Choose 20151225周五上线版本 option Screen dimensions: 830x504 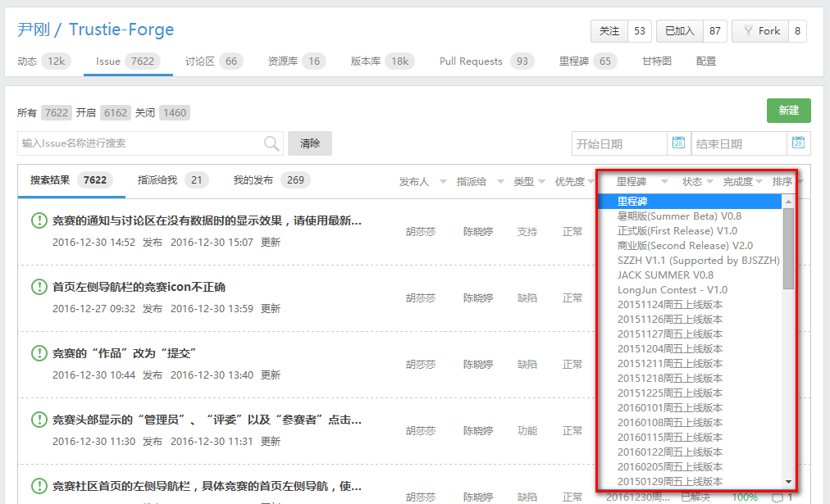690,393
